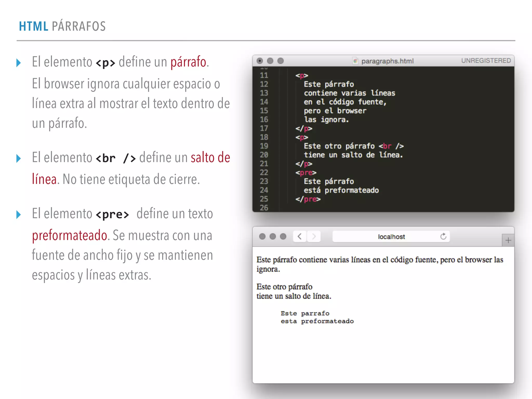Click the blue bullet arrow beside '<pre>' item
Screen dimensions: 532x399
[18, 215]
